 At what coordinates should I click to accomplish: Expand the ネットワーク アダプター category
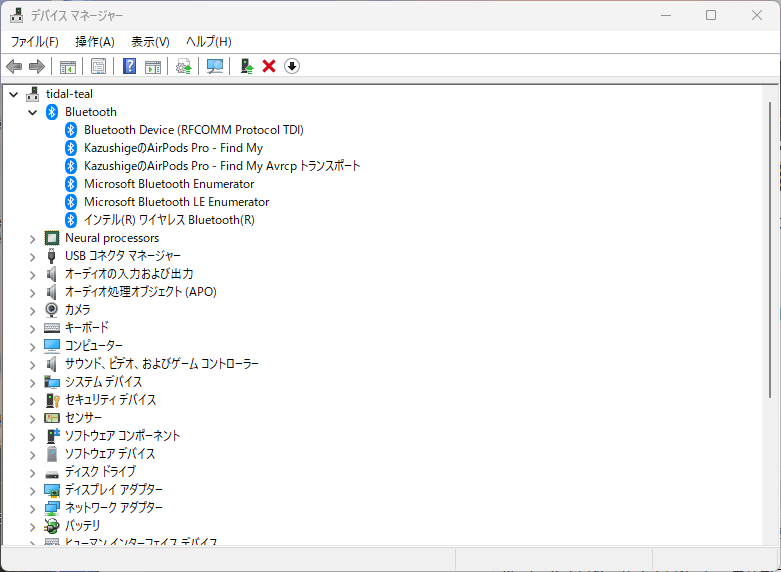[x=33, y=509]
